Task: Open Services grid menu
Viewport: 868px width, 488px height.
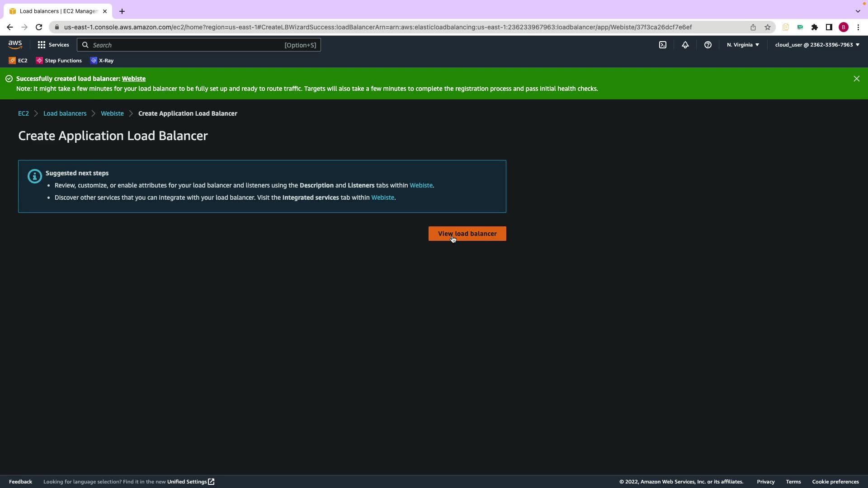Action: click(x=53, y=45)
